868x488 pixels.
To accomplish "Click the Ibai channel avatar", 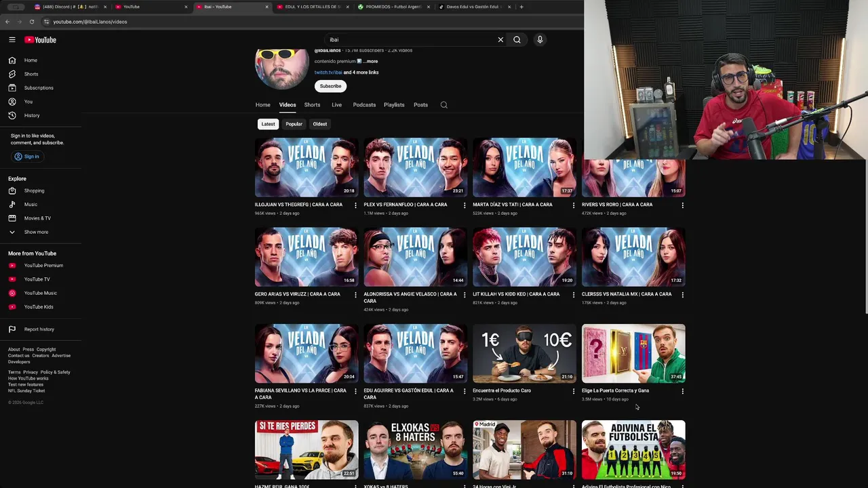I will pos(281,68).
